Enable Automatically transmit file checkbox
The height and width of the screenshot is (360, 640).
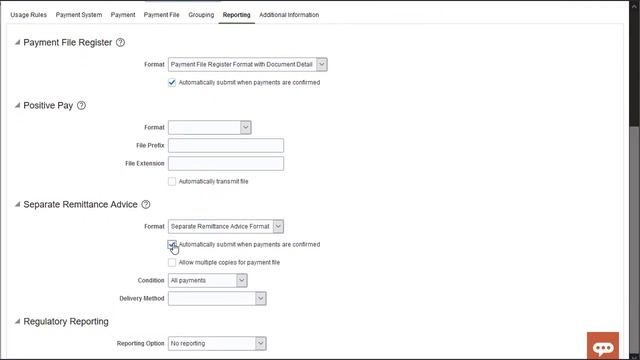coord(172,181)
